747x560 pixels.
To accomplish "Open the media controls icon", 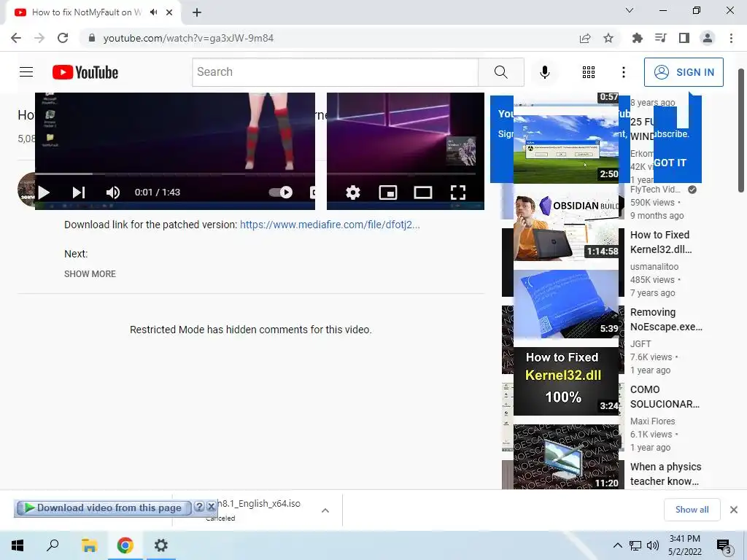I will tap(660, 38).
